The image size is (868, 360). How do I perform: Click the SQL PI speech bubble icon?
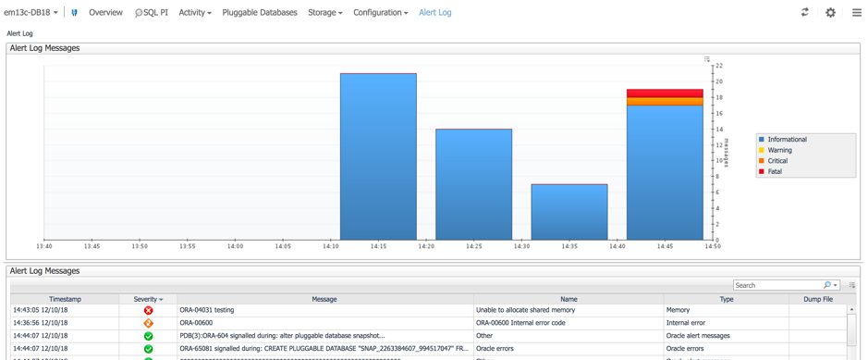[x=139, y=13]
